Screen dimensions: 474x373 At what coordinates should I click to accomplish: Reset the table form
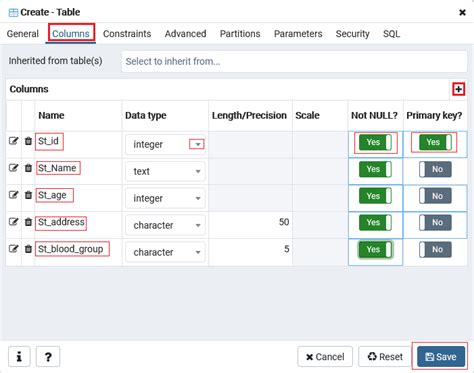385,357
